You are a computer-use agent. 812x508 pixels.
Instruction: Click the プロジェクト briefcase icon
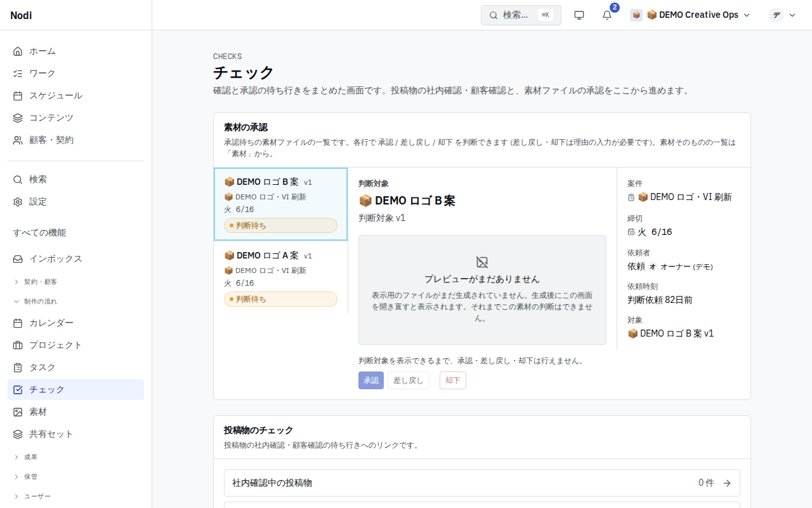point(18,345)
